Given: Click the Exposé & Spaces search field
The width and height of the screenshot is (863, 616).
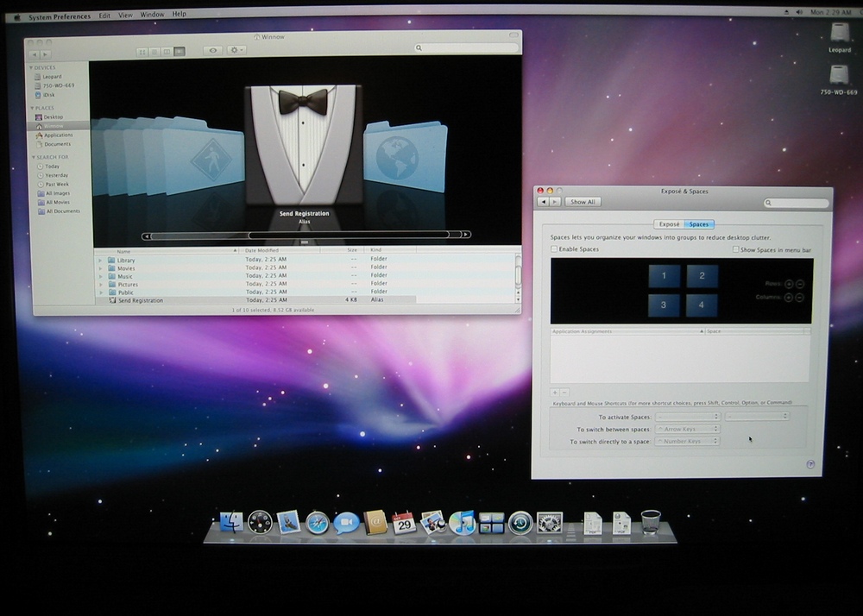Looking at the screenshot, I should point(796,203).
